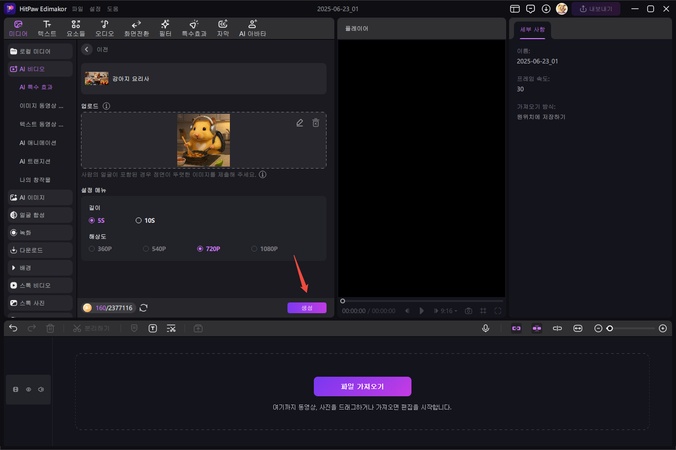The height and width of the screenshot is (450, 676).
Task: Open the 스톡 사진 section
Action: tap(40, 303)
